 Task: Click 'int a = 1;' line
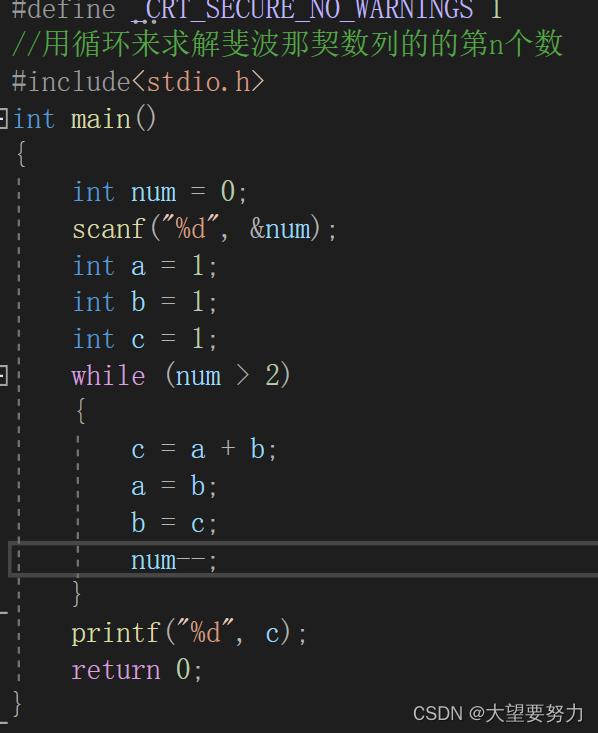(144, 266)
